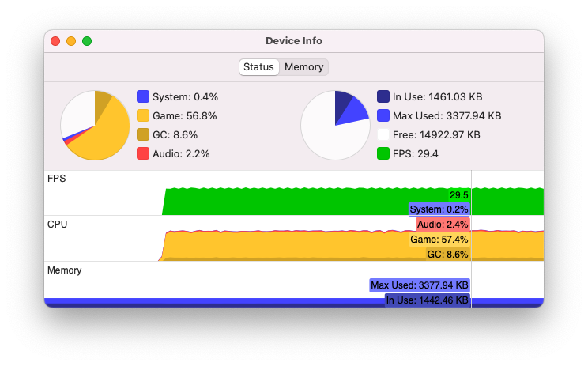This screenshot has width=588, height=366.
Task: Select the Status tab
Action: coord(258,67)
